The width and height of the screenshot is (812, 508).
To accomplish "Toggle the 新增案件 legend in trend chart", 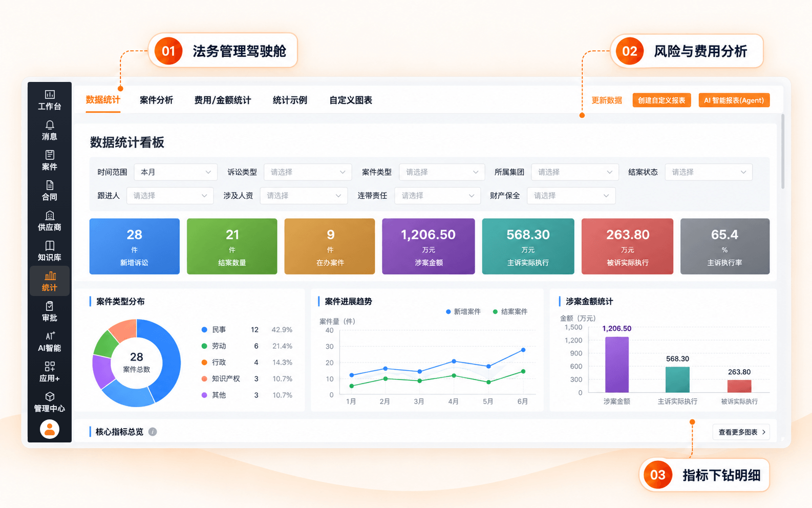I will point(463,311).
